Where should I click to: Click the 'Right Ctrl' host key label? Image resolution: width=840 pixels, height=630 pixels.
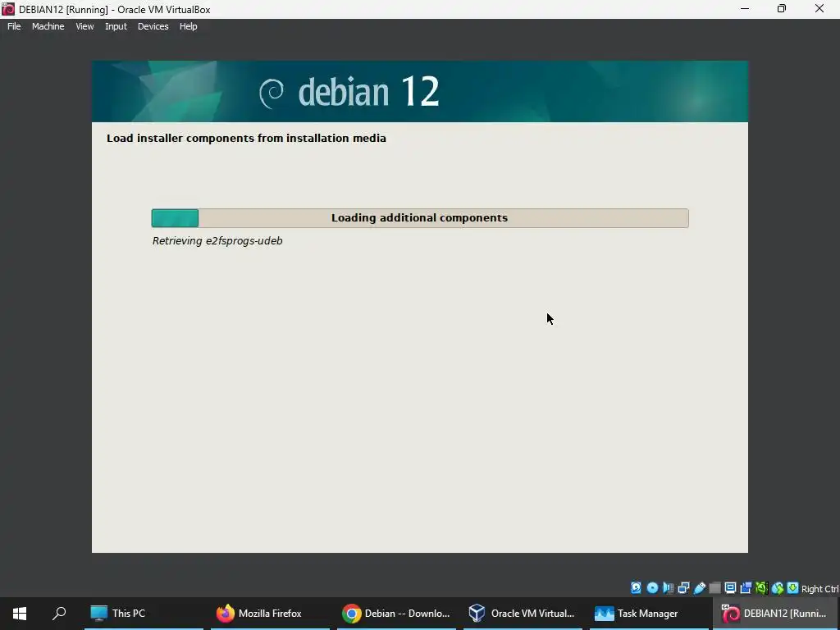820,589
